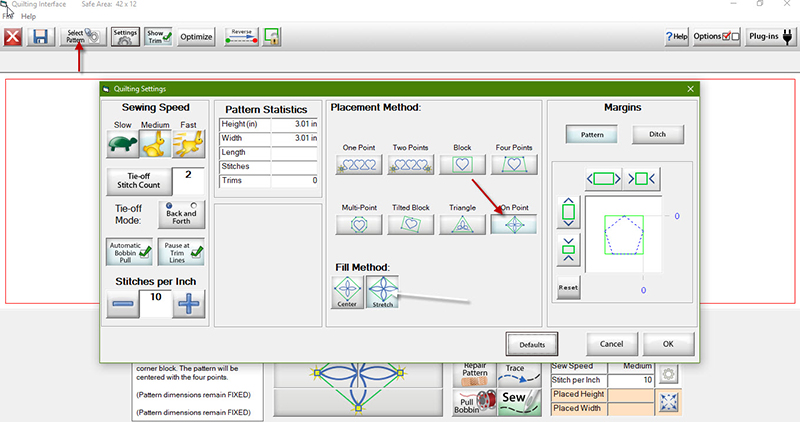800x422 pixels.
Task: Click the green padlock icon
Action: (272, 37)
